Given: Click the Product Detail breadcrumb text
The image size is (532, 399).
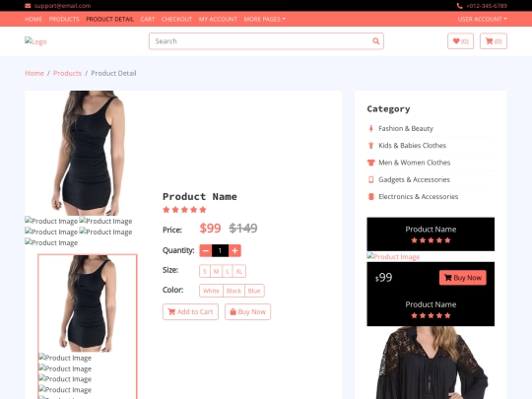Looking at the screenshot, I should click(113, 73).
